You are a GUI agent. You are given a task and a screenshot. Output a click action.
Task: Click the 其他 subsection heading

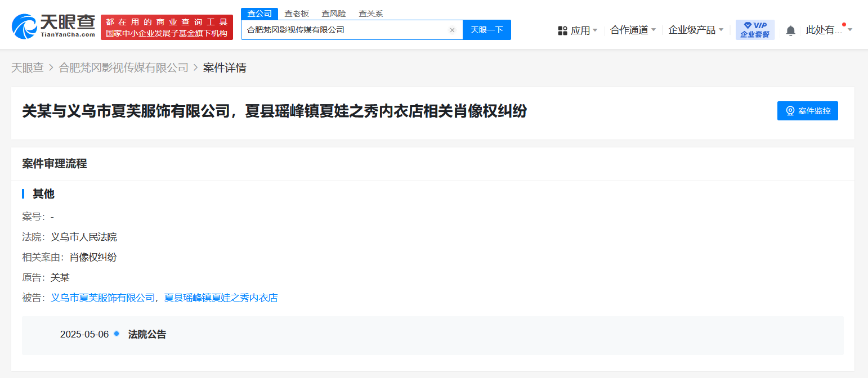[x=43, y=194]
